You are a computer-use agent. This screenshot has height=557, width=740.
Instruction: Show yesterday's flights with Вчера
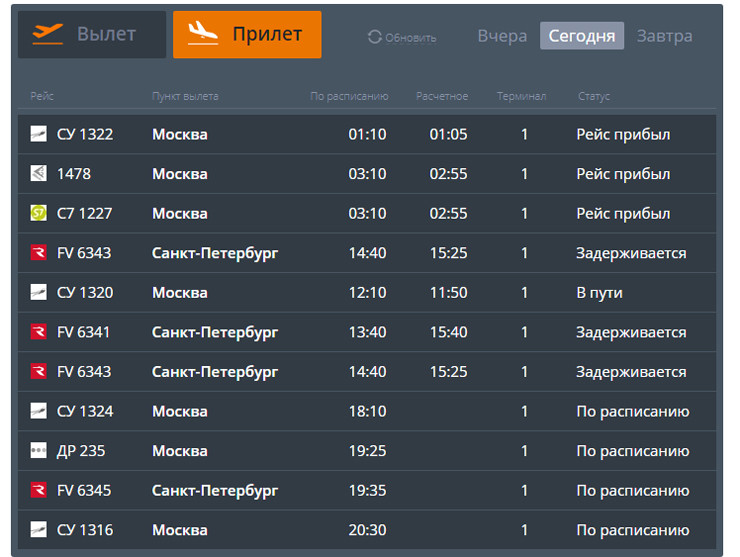tap(502, 36)
